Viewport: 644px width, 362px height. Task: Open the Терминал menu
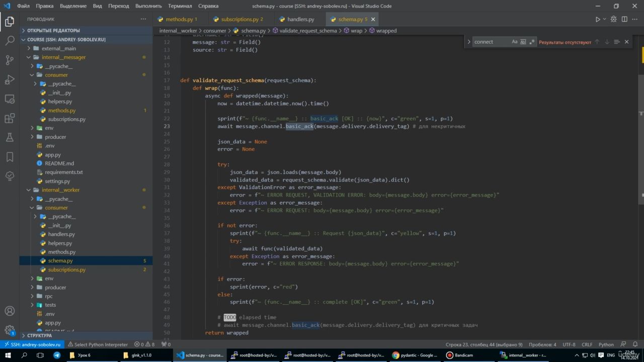(x=179, y=6)
